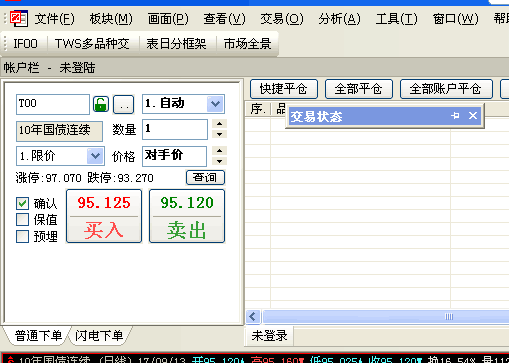Click the horizontal scrollbar thumb in the table
Viewport: 509px width, 363px height.
[386, 316]
